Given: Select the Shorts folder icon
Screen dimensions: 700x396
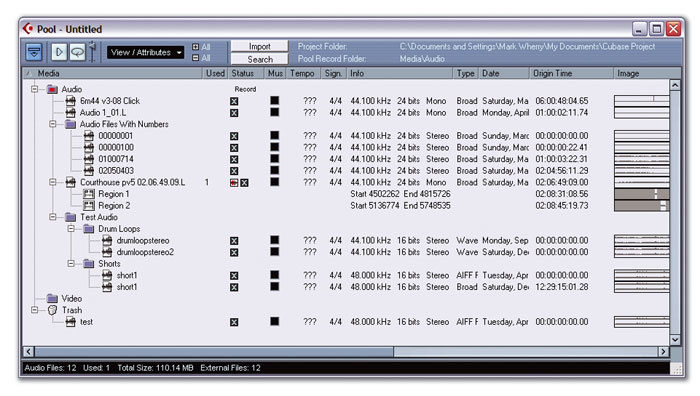Looking at the screenshot, I should click(x=89, y=263).
